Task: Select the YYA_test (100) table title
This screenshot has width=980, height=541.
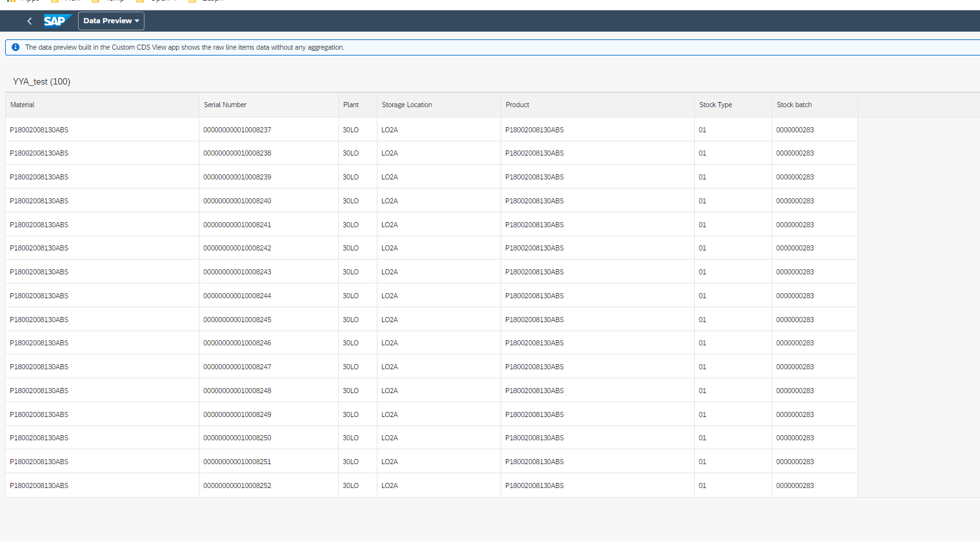Action: point(41,82)
